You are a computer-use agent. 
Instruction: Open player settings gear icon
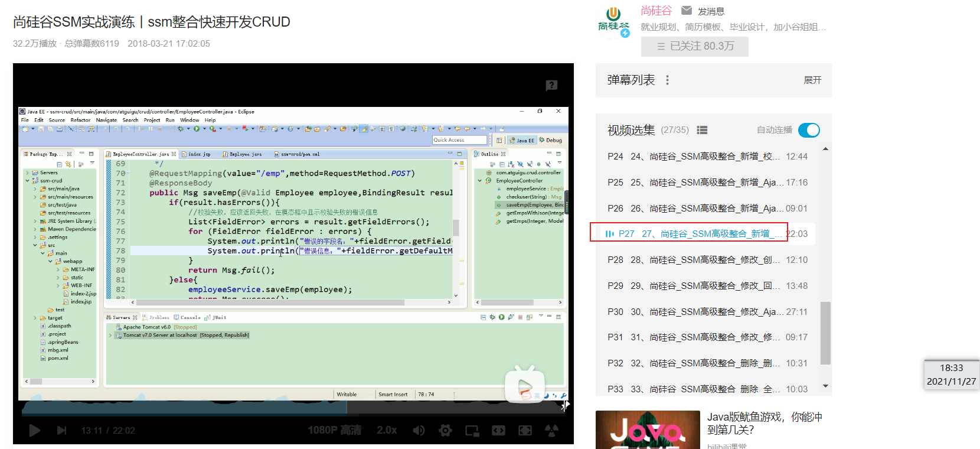coord(445,430)
